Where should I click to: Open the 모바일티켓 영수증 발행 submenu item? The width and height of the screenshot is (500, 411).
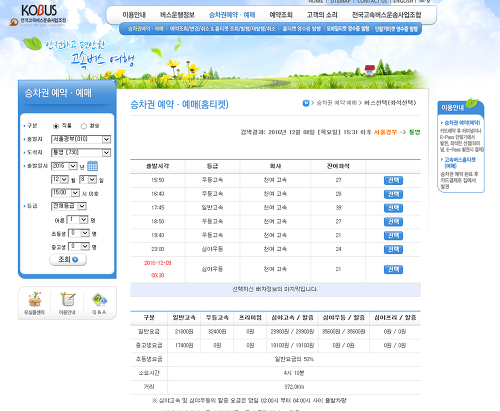pos(348,29)
